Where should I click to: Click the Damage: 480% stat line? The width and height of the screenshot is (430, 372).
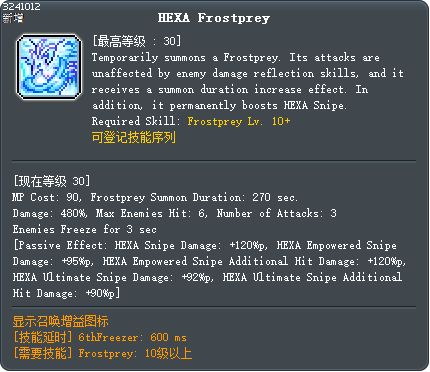[x=50, y=213]
